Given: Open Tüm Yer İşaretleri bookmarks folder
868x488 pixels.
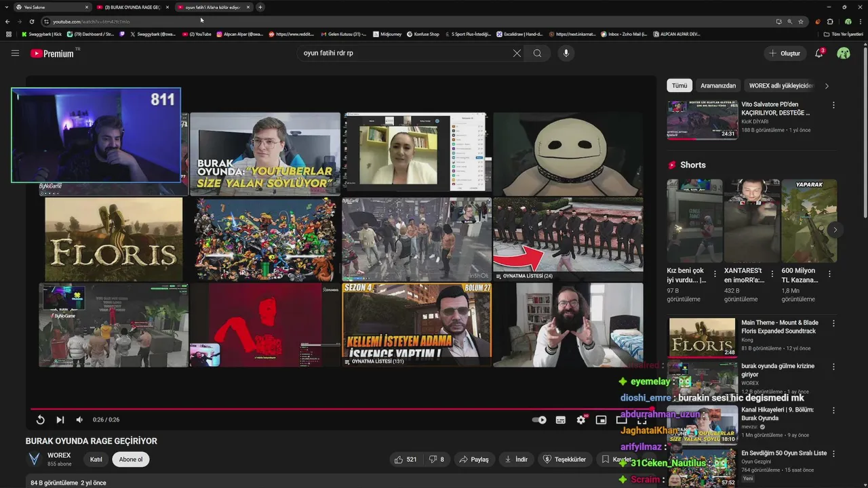Looking at the screenshot, I should pos(843,34).
